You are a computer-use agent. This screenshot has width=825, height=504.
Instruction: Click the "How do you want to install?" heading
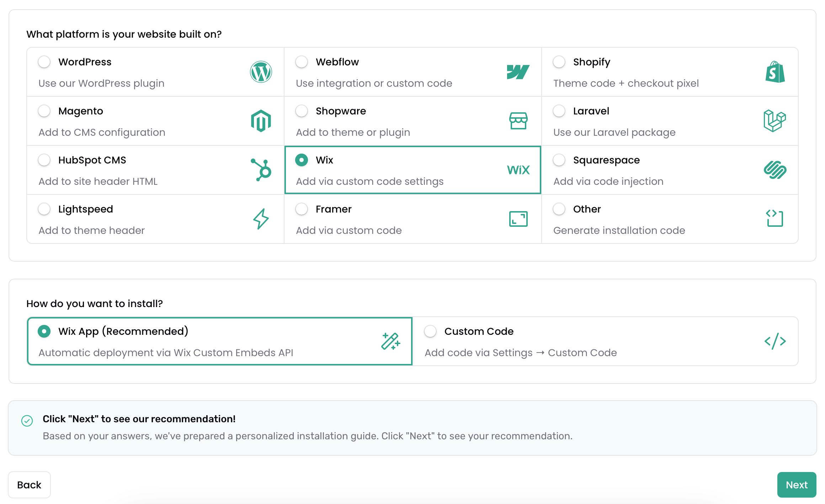click(x=94, y=304)
